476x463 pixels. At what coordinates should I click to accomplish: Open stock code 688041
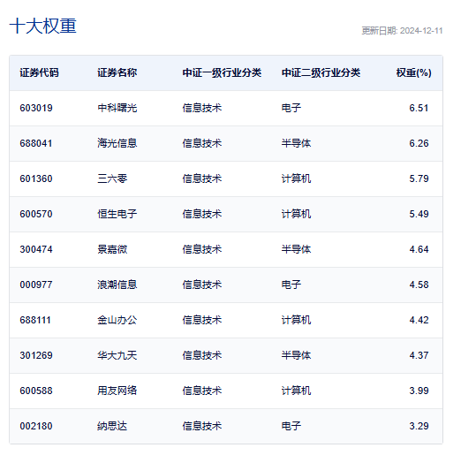pyautogui.click(x=36, y=143)
